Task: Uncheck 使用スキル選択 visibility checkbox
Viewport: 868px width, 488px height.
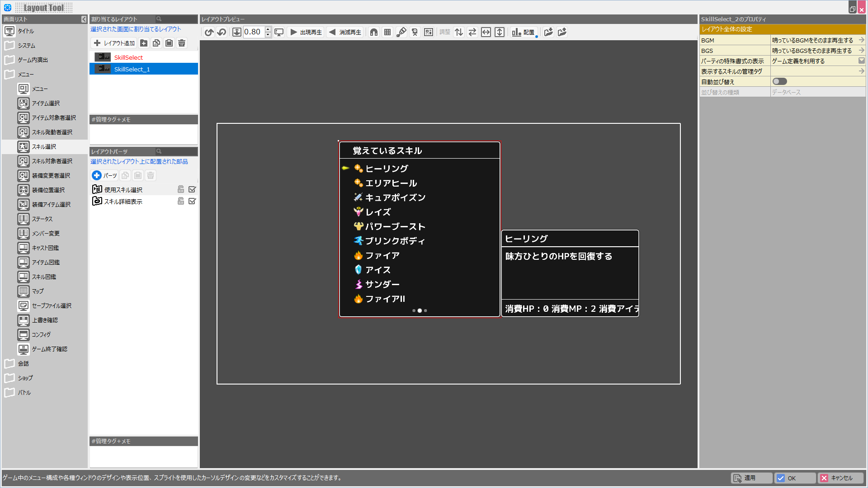Action: click(192, 190)
